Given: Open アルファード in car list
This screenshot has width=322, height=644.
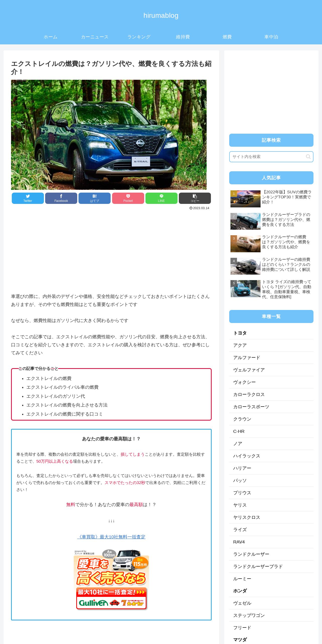Looking at the screenshot, I should click(271, 358).
